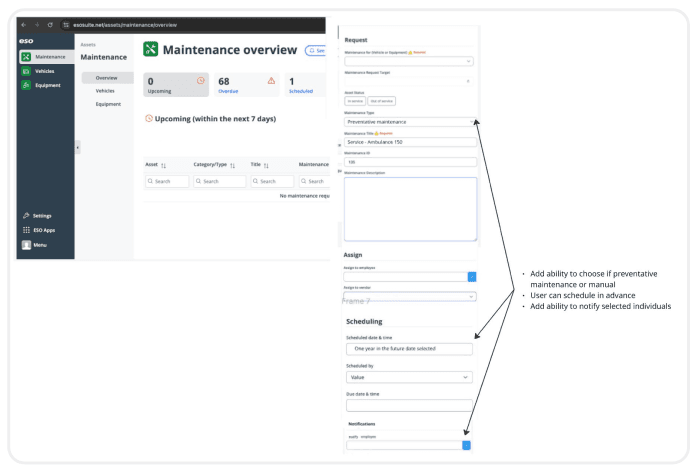Open the Overdue link on the 68 card
The width and height of the screenshot is (694, 474).
228,91
